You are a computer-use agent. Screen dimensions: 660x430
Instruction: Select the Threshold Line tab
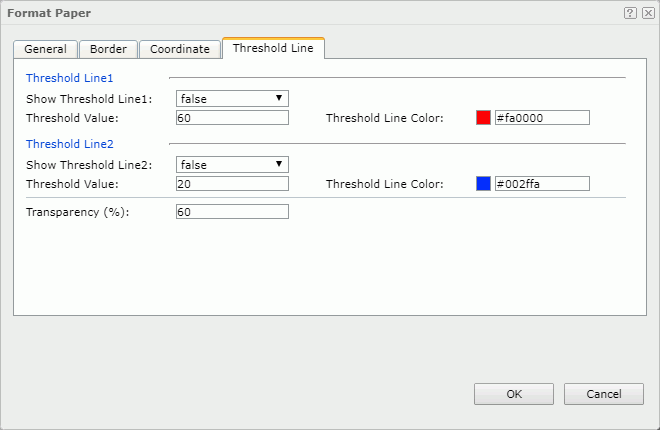point(273,48)
